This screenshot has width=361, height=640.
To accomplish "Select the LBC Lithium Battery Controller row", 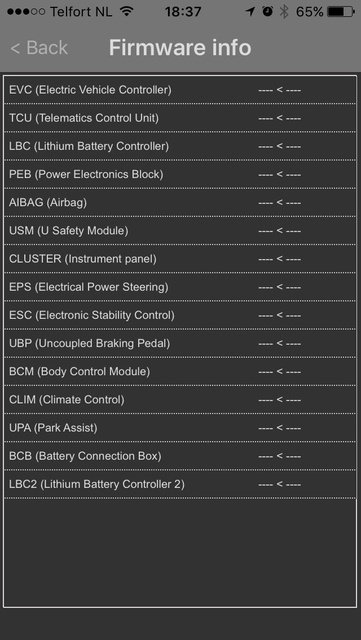I will tap(180, 146).
